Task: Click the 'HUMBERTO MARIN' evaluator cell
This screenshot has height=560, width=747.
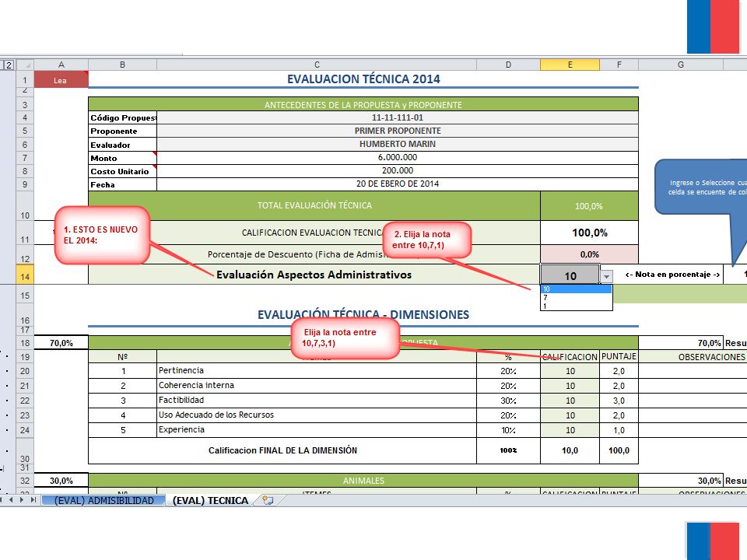Action: (398, 145)
